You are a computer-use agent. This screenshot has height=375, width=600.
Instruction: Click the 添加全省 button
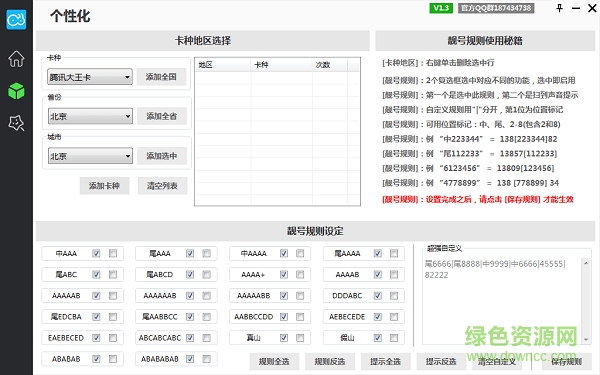(161, 116)
